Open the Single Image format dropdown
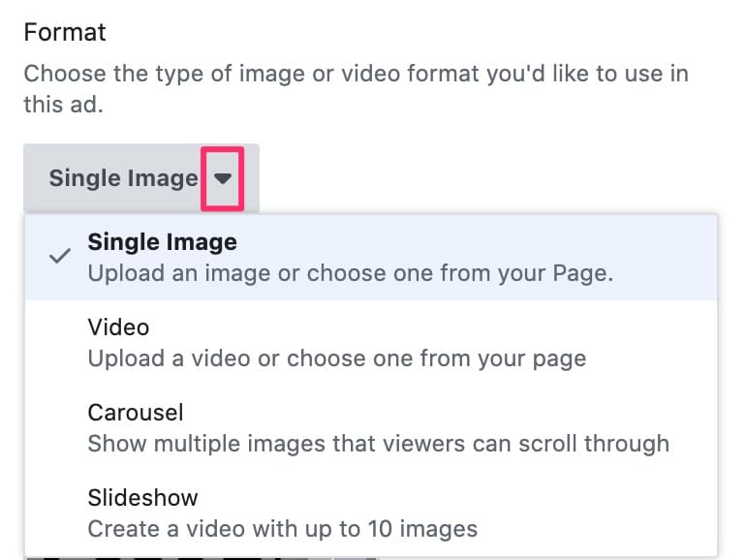 (141, 178)
